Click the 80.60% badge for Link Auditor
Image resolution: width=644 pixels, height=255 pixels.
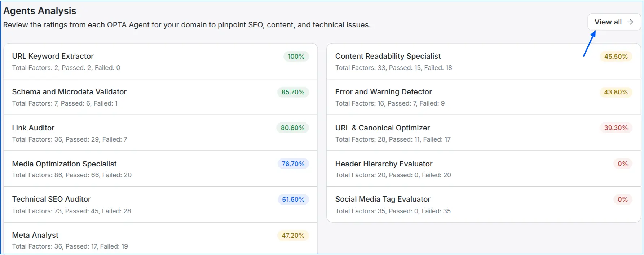292,128
